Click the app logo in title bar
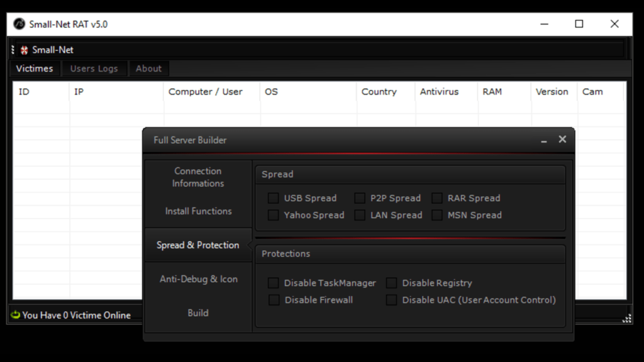This screenshot has height=362, width=644. click(19, 25)
